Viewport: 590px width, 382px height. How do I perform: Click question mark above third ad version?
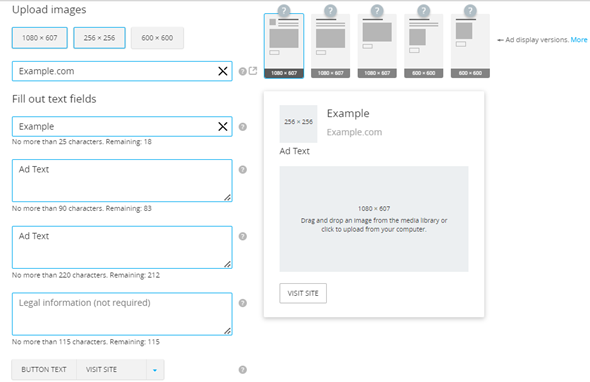377,11
